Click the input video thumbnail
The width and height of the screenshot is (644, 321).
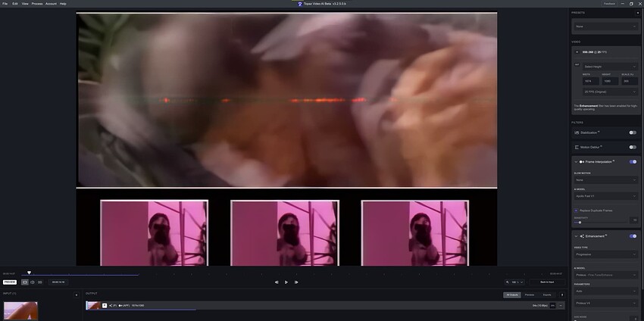(20, 310)
